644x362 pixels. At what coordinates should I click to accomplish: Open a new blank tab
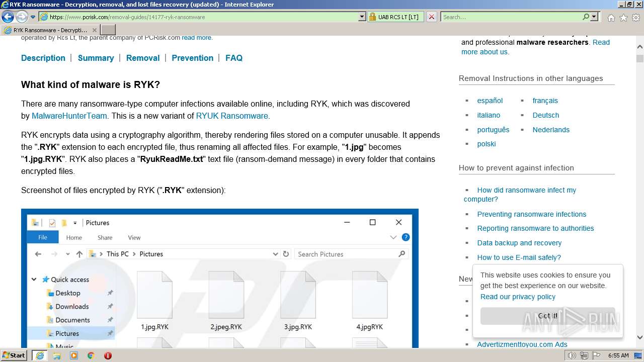(108, 30)
